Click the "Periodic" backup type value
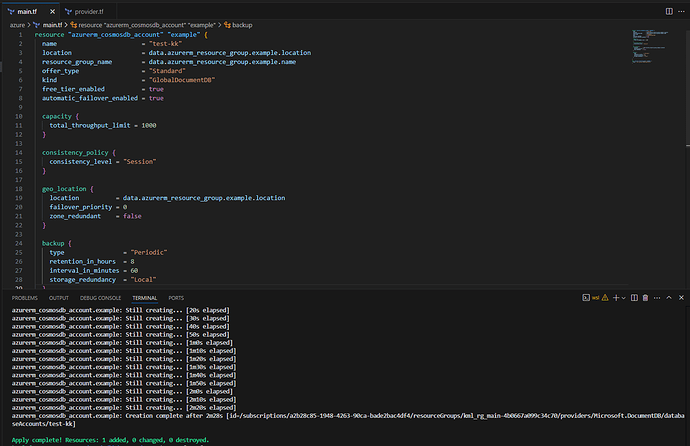 click(x=149, y=252)
